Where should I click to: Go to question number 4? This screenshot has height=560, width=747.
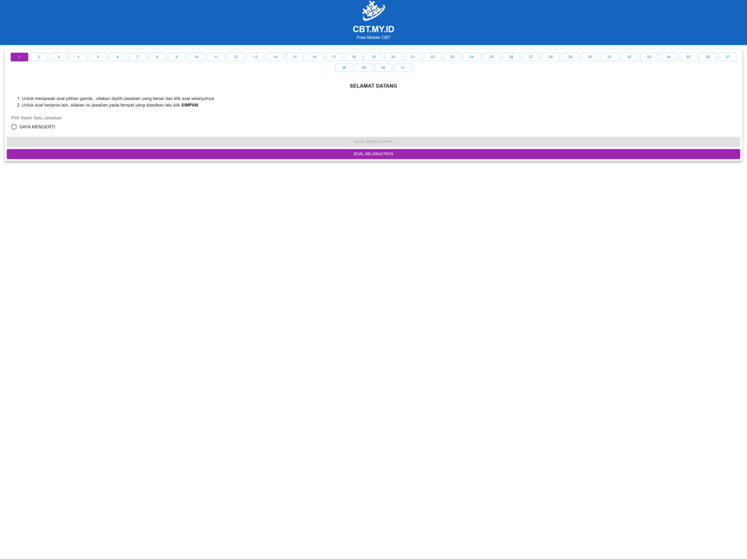click(78, 57)
